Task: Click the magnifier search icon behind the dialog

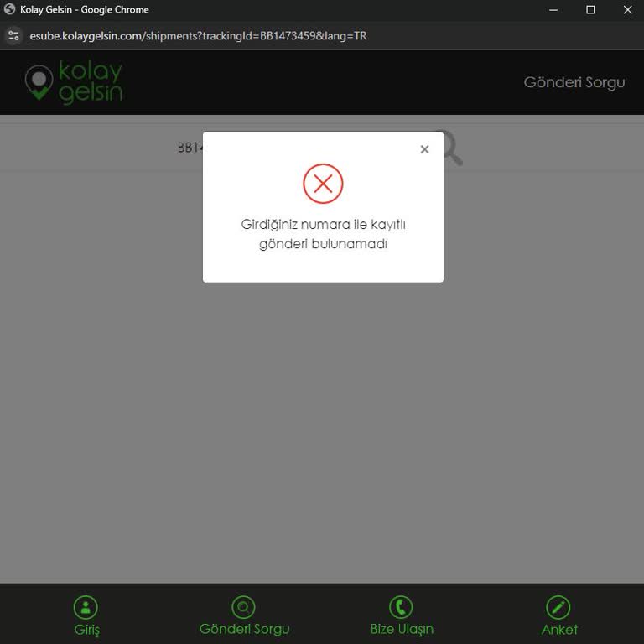Action: [x=452, y=148]
